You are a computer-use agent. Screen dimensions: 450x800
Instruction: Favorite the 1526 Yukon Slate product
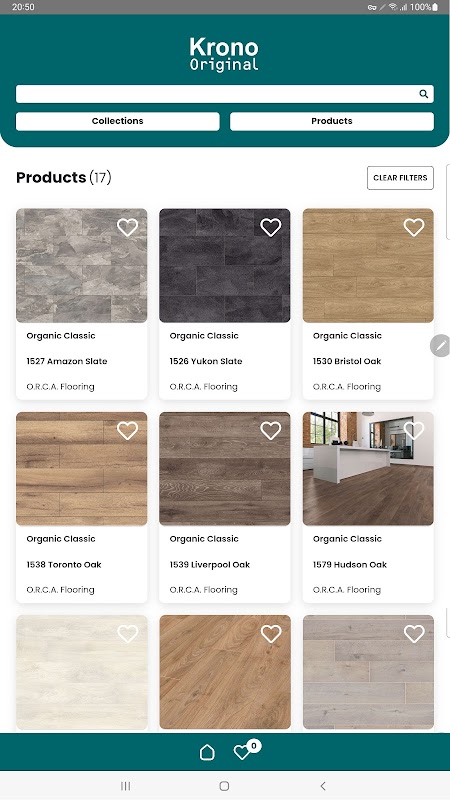click(271, 227)
